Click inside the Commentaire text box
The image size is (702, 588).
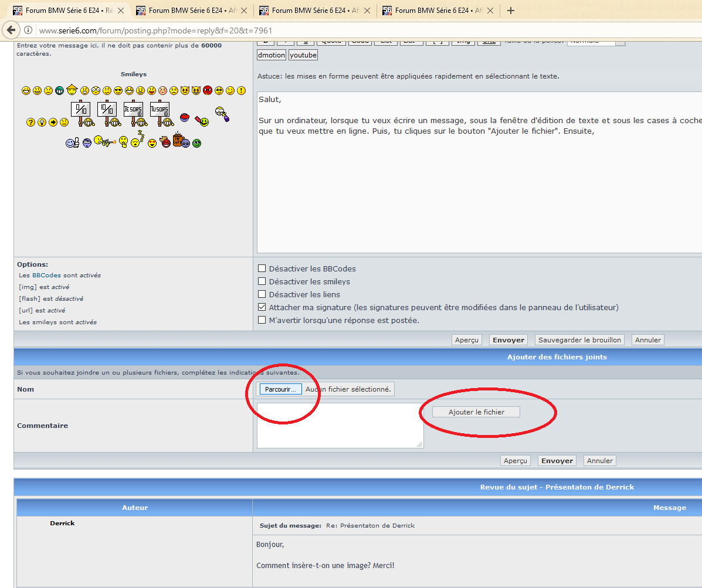click(340, 425)
